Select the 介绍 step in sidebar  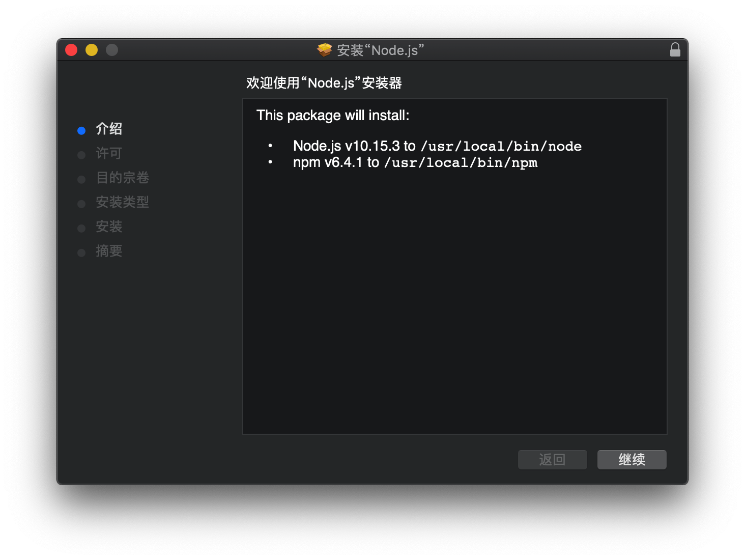109,129
